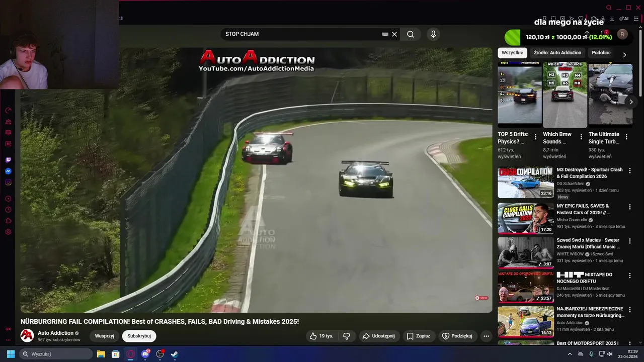The width and height of the screenshot is (644, 362).
Task: Open options for MIXTAPE DO NOCNEGO DRIFTU
Action: (x=629, y=276)
